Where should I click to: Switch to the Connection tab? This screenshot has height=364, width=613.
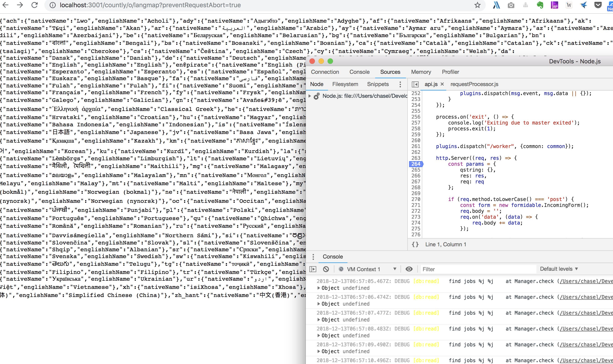pyautogui.click(x=325, y=72)
